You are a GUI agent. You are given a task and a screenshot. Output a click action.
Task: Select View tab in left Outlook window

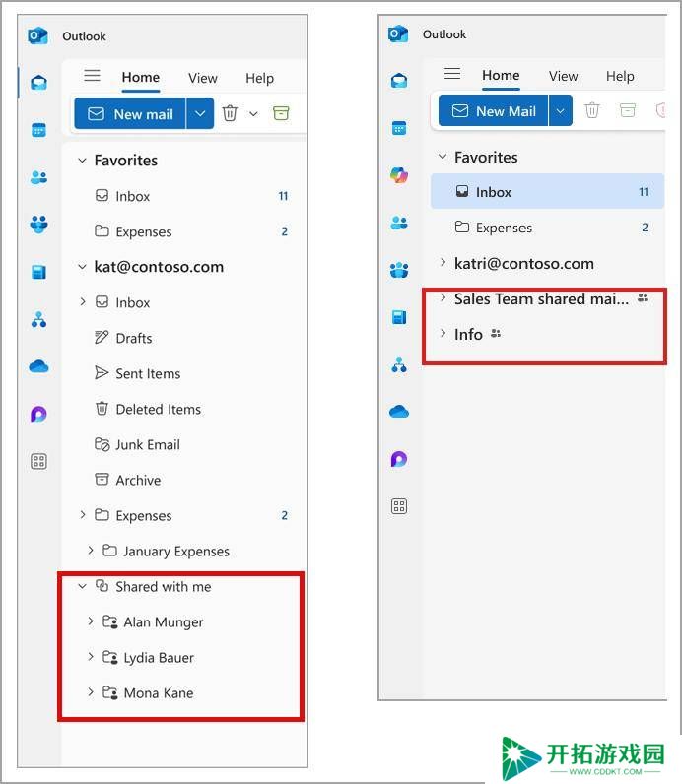click(203, 78)
